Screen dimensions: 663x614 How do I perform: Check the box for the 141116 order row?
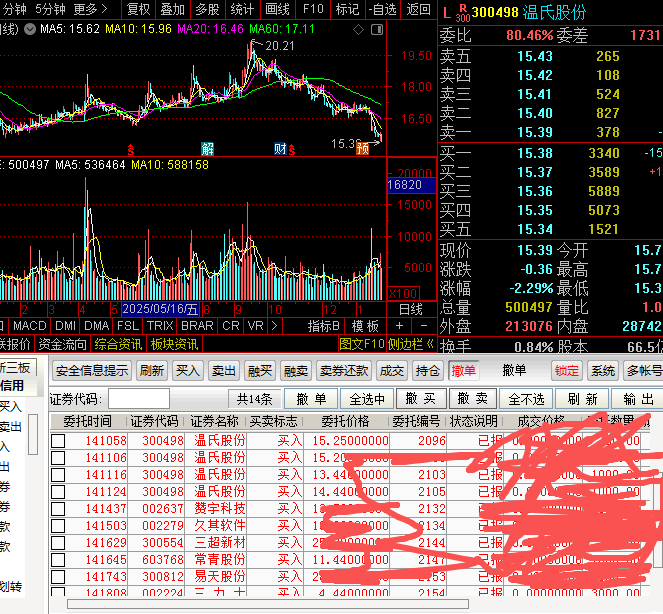[58, 474]
